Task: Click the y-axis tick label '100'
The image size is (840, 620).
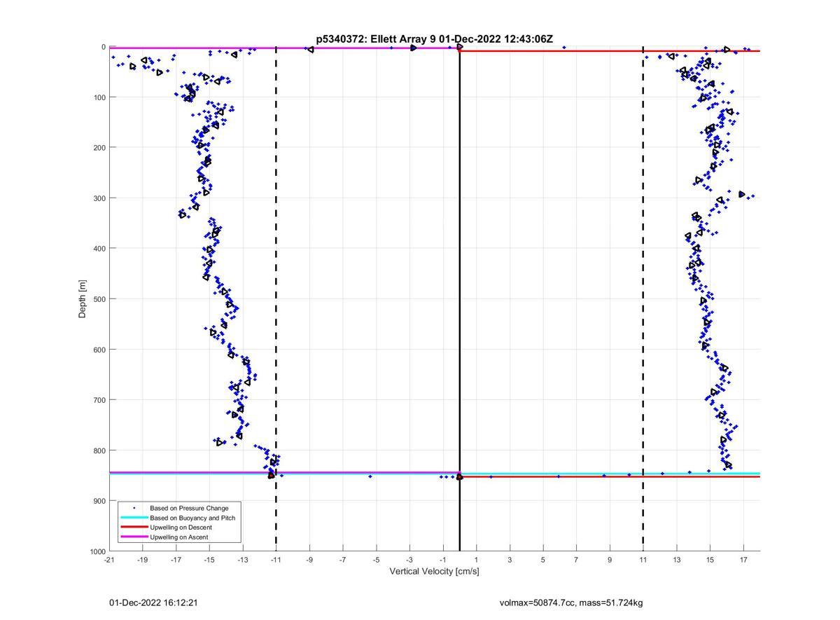Action: 99,97
